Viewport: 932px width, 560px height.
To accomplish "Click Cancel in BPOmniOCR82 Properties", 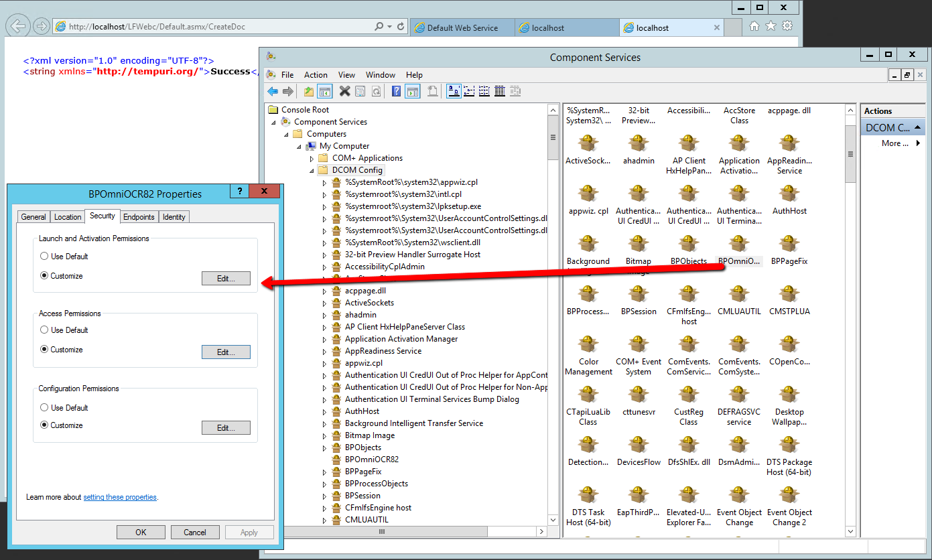I will click(195, 533).
